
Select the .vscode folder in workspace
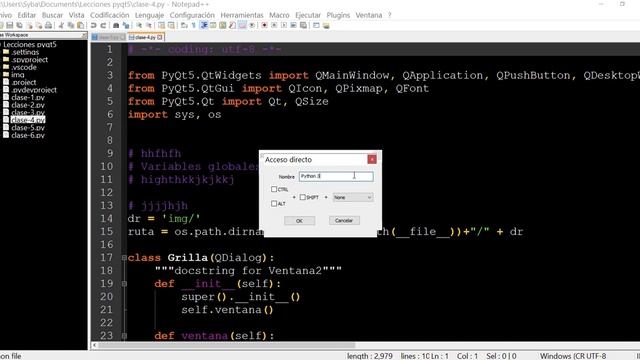click(x=24, y=67)
